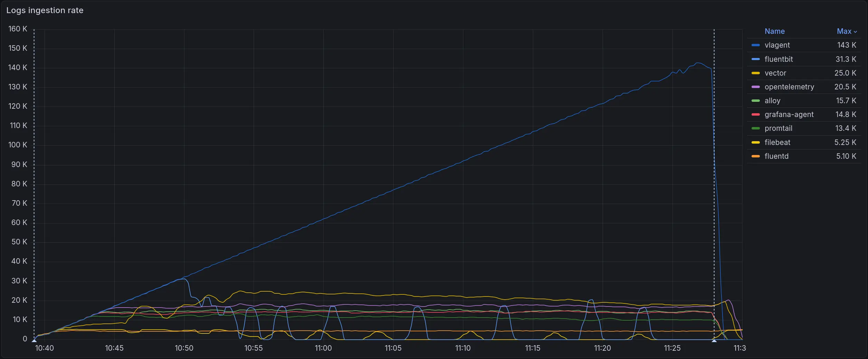Toggle the vlagent series in the legend
This screenshot has width=868, height=359.
click(x=777, y=45)
